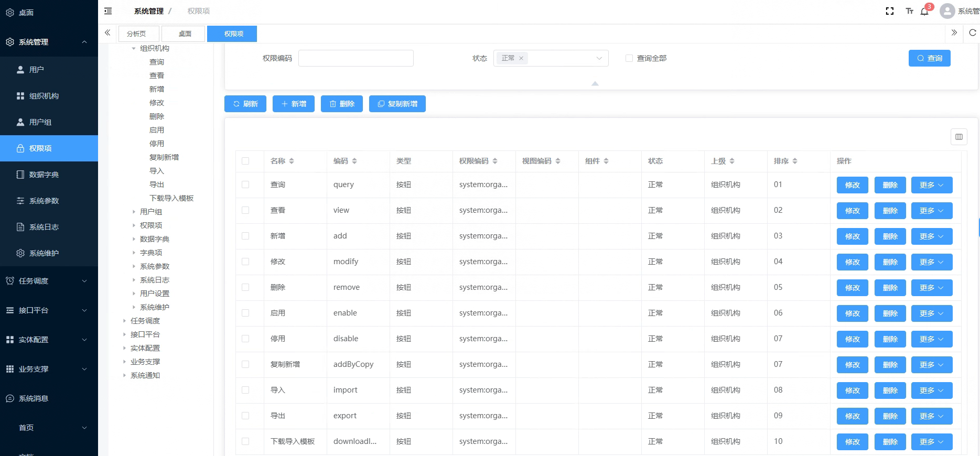980x456 pixels.
Task: Click the 查询 search button
Action: pyautogui.click(x=930, y=58)
